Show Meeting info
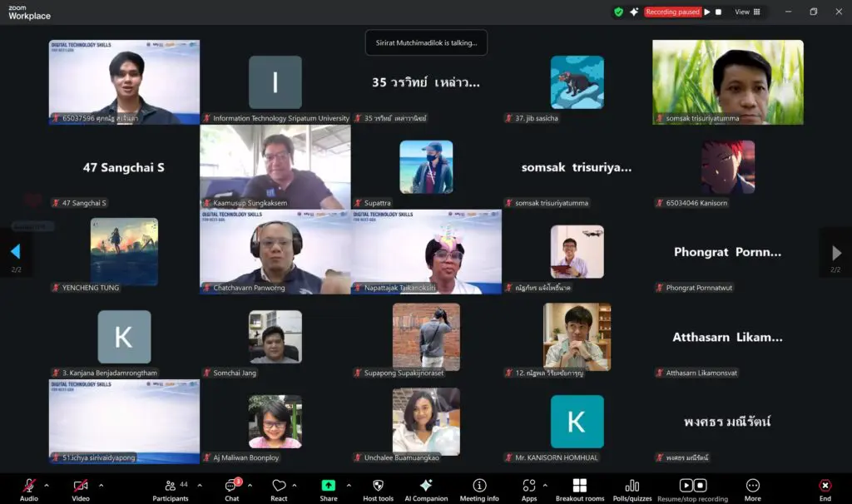The width and height of the screenshot is (852, 504). [479, 487]
